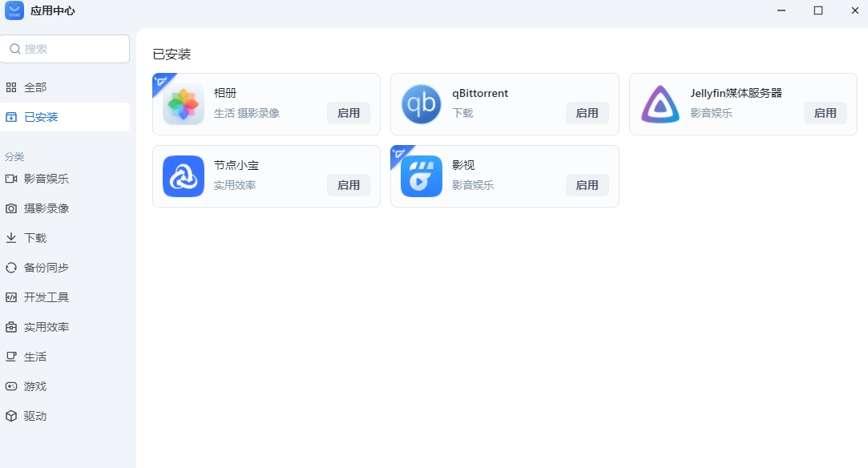Click the 已安装 download-box icon
This screenshot has height=468, width=868.
coord(11,117)
